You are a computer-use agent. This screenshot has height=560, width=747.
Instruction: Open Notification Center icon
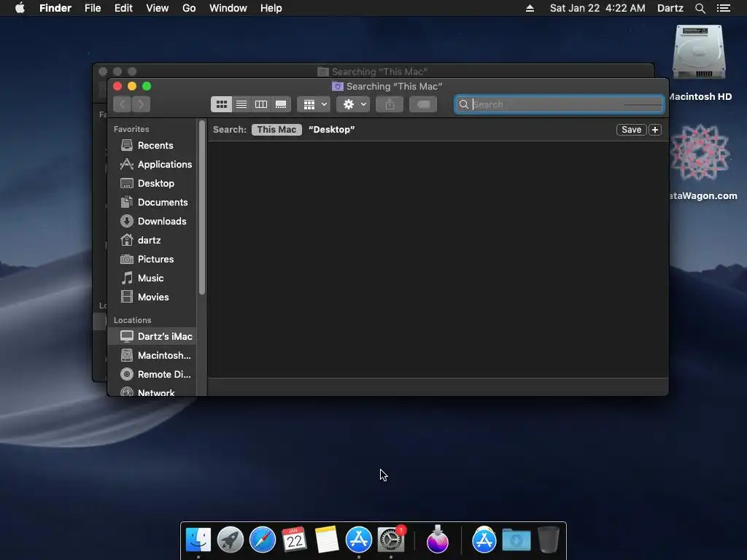click(723, 8)
